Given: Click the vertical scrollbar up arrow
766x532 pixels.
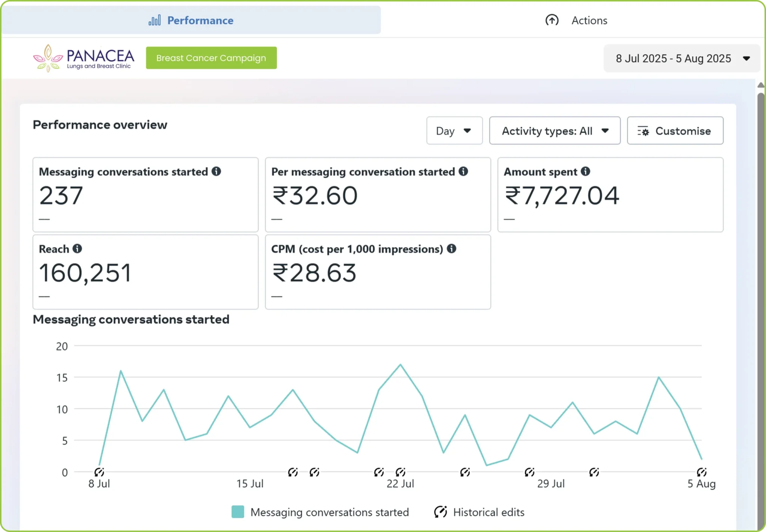Looking at the screenshot, I should pos(761,85).
